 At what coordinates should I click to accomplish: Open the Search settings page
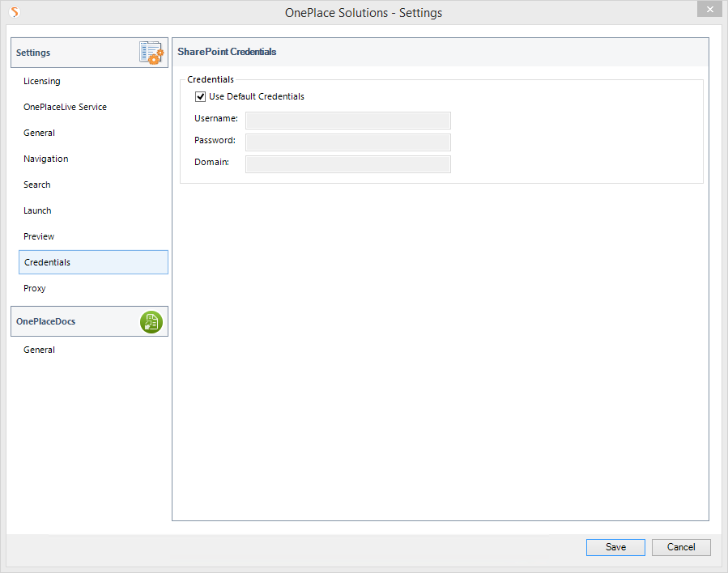37,185
